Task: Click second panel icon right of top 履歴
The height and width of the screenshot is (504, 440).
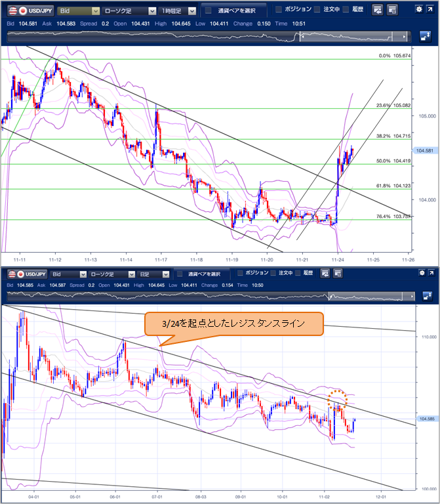Action: (x=392, y=10)
